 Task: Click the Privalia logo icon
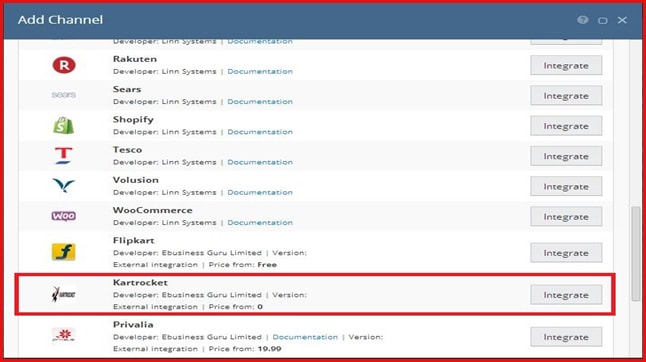pos(63,334)
